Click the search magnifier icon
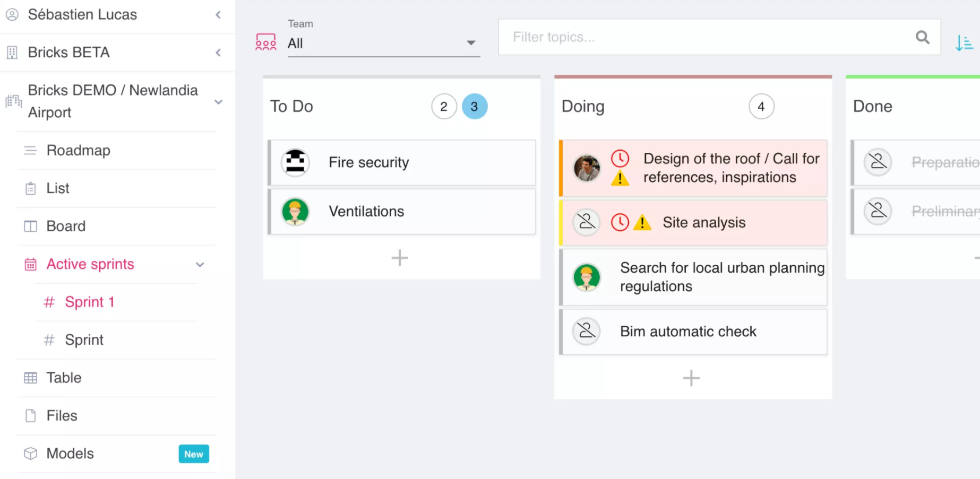 pos(922,37)
